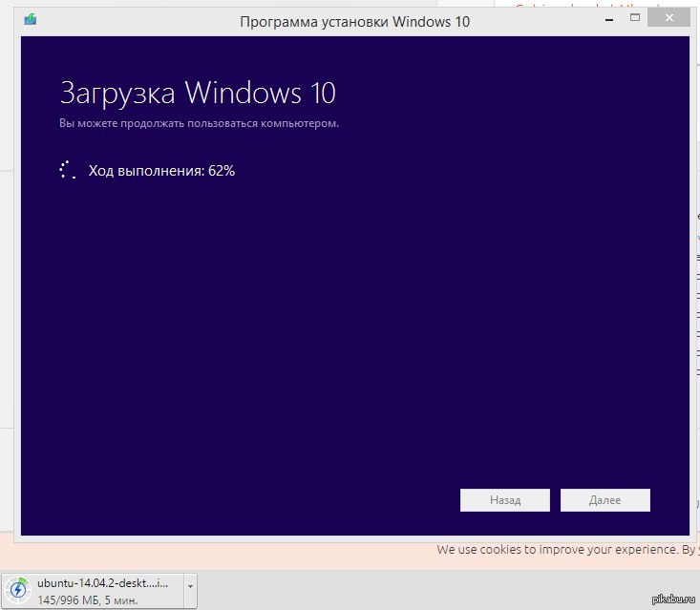Click the empty area of the downloads bar
The width and height of the screenshot is (700, 610).
430,588
